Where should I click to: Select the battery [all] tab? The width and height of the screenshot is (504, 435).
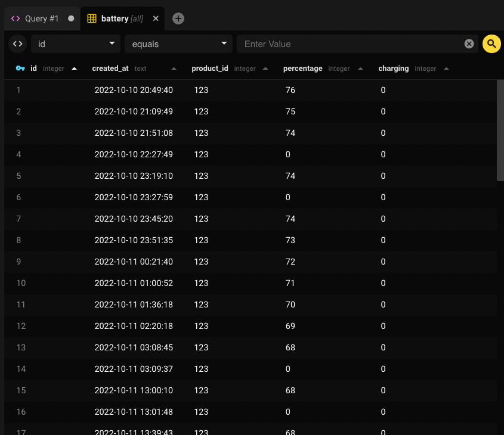click(x=122, y=18)
